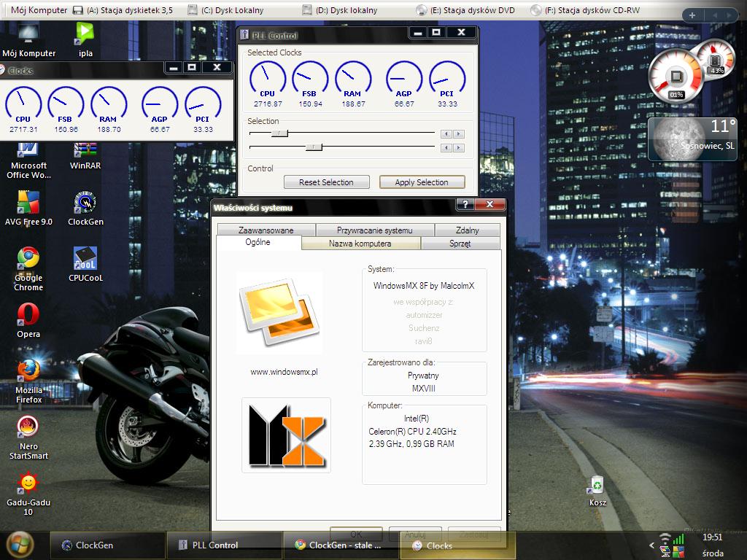Open Gadu-Gadu 10 desktop icon

(x=28, y=494)
